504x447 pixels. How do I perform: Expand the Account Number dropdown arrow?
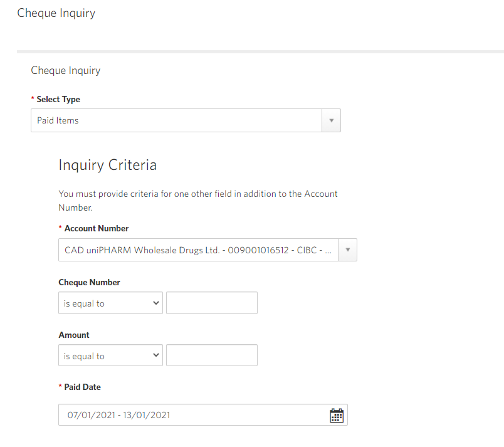(347, 250)
